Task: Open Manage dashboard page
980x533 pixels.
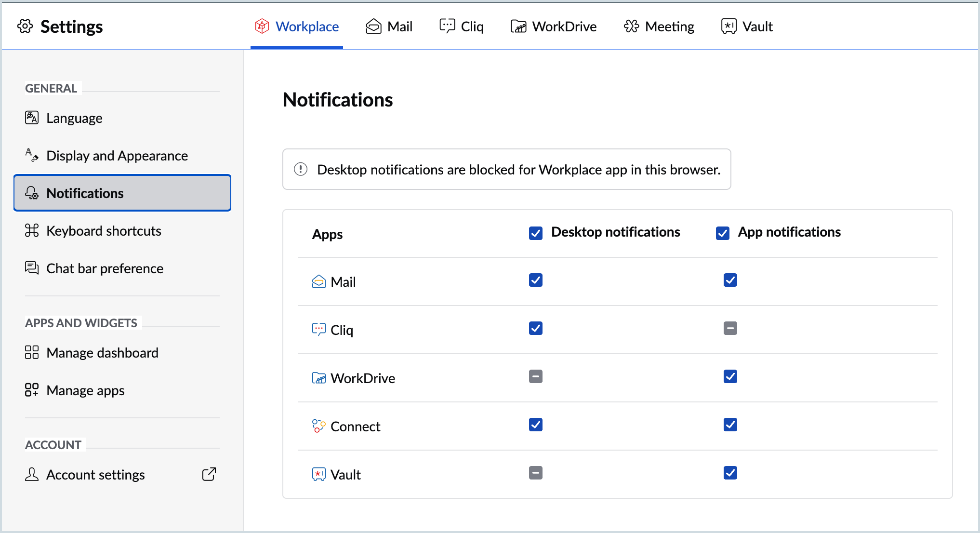Action: [x=122, y=352]
